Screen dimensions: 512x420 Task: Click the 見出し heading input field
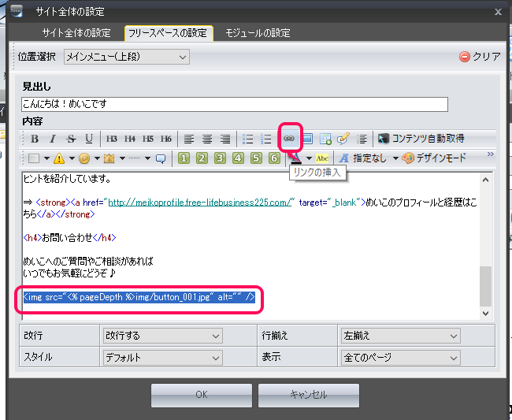(235, 104)
